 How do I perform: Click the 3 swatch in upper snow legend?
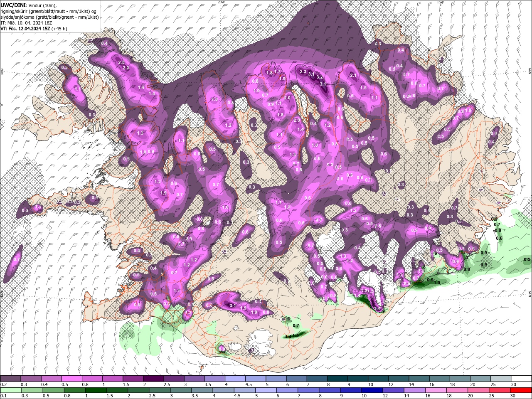[x=194, y=379]
